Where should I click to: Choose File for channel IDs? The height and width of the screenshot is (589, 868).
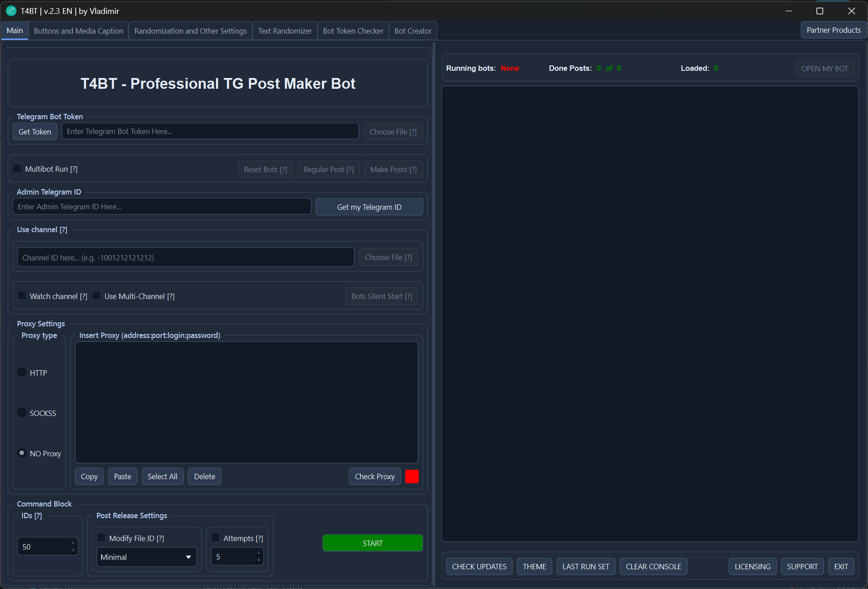point(388,257)
